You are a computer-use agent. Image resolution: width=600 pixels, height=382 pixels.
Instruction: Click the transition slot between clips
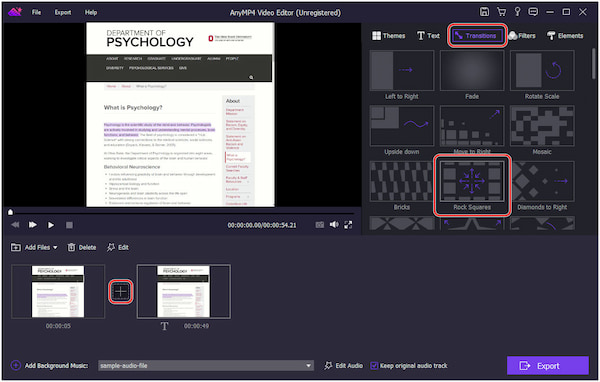point(121,292)
